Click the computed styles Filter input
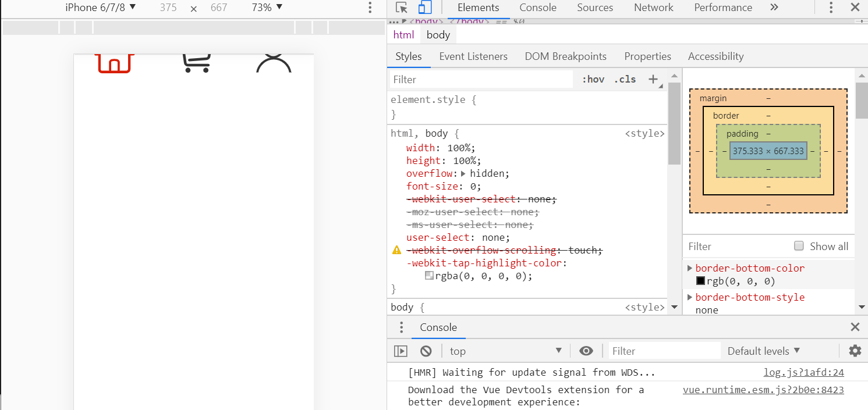The height and width of the screenshot is (410, 868). pos(737,246)
